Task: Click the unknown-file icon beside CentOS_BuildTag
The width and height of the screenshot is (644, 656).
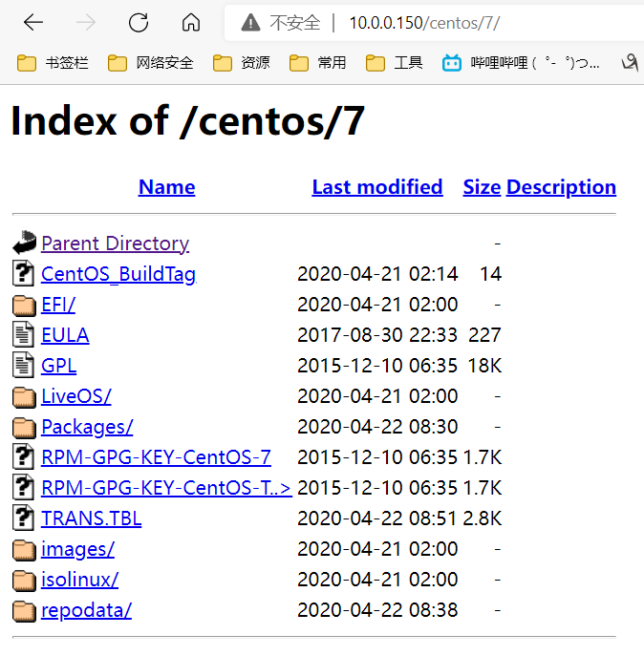Action: point(24,273)
